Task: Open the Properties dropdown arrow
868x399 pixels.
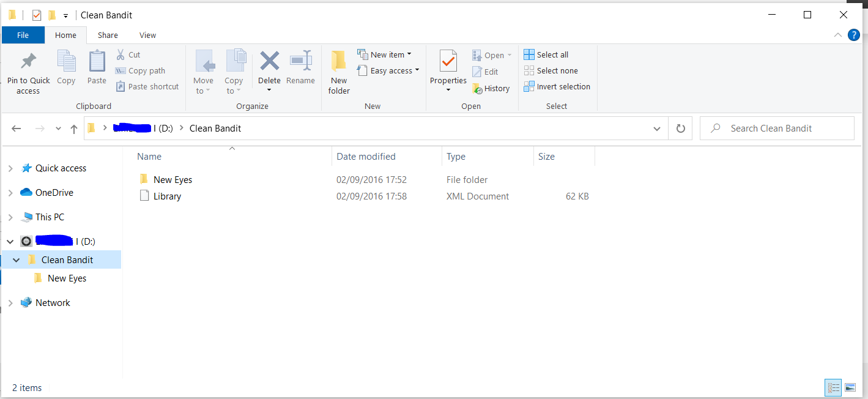Action: (448, 91)
